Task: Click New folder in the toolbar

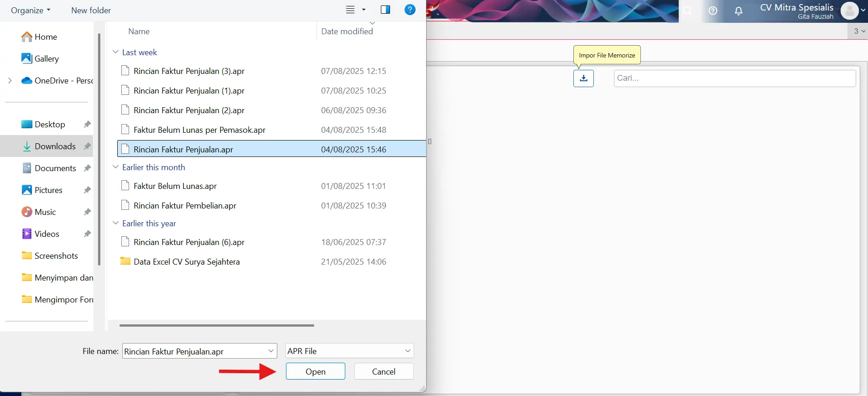Action: 91,10
